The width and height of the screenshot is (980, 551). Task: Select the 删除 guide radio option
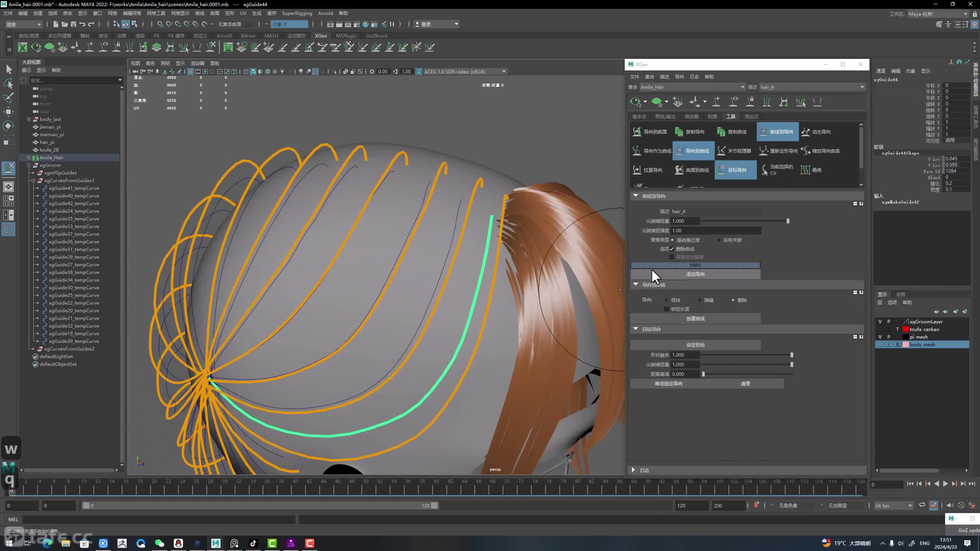pos(733,300)
